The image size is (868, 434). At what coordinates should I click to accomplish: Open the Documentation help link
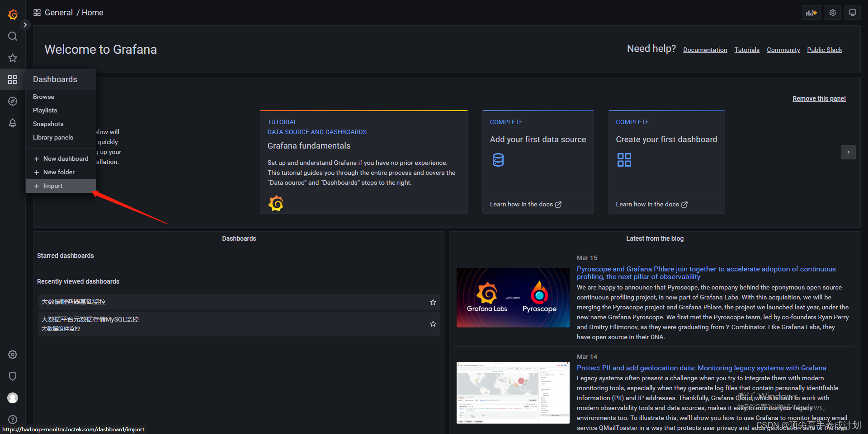click(705, 50)
